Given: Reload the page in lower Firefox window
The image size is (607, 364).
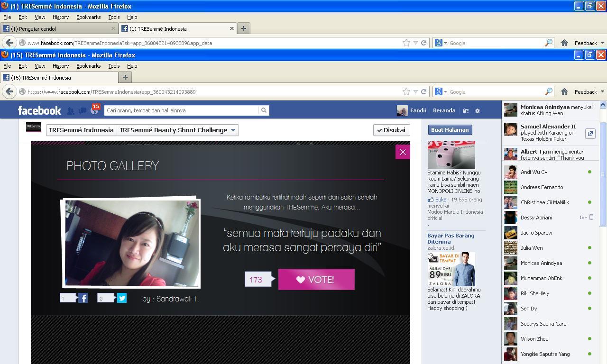Looking at the screenshot, I should tap(424, 91).
